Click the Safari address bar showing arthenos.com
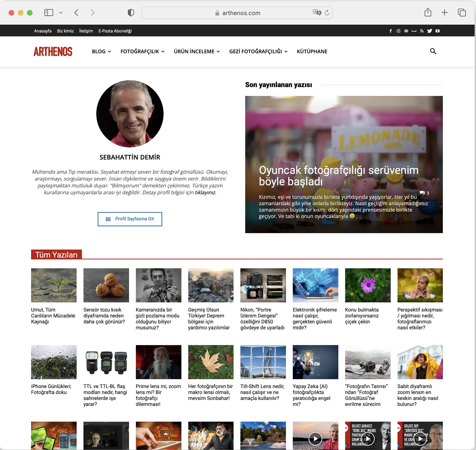This screenshot has height=450, width=476. point(237,13)
